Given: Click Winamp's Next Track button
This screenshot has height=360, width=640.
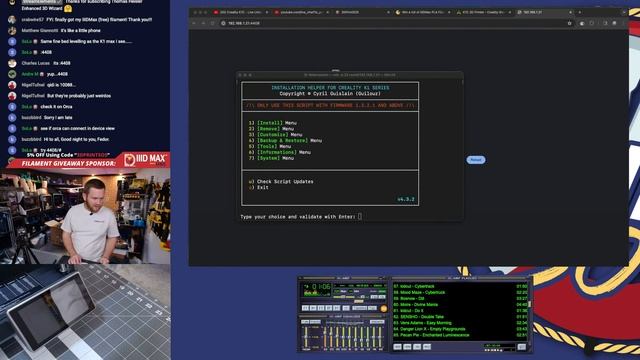Looking at the screenshot, I should (336, 308).
